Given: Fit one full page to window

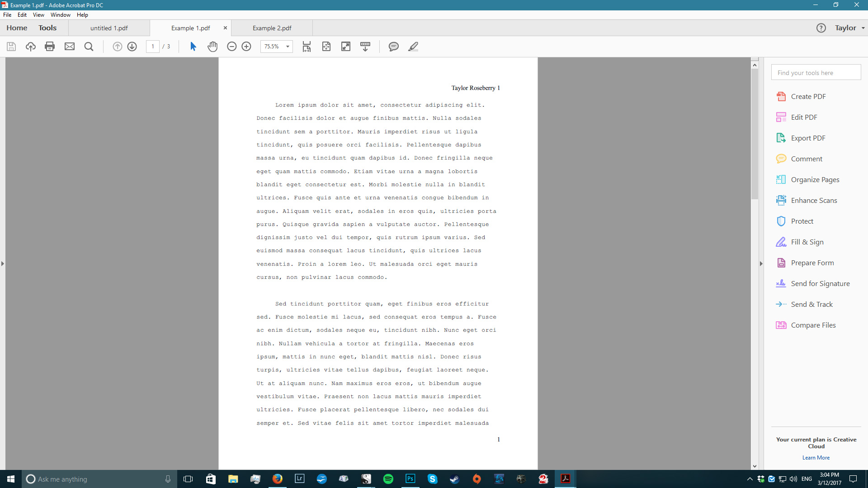Looking at the screenshot, I should point(326,47).
